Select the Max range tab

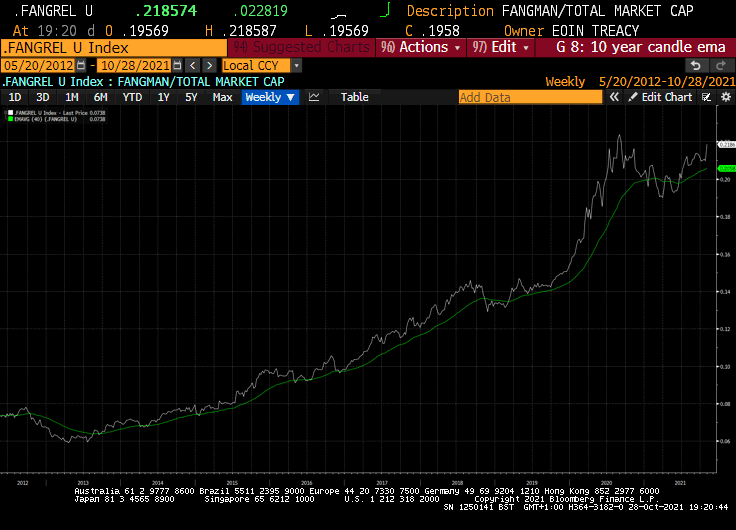click(x=222, y=97)
